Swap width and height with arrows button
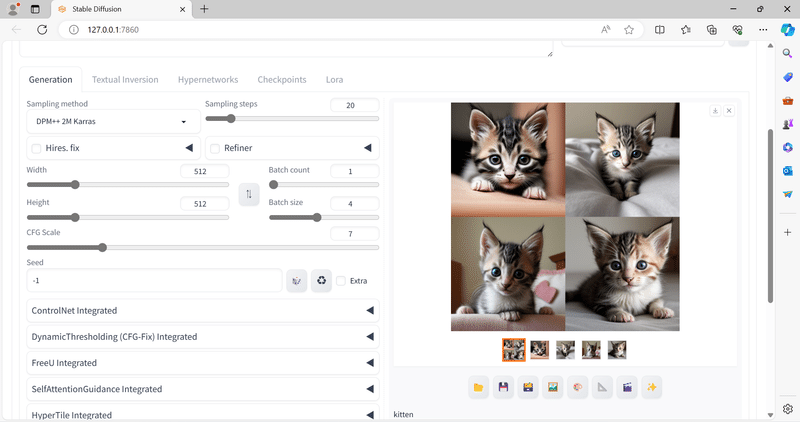 [249, 194]
